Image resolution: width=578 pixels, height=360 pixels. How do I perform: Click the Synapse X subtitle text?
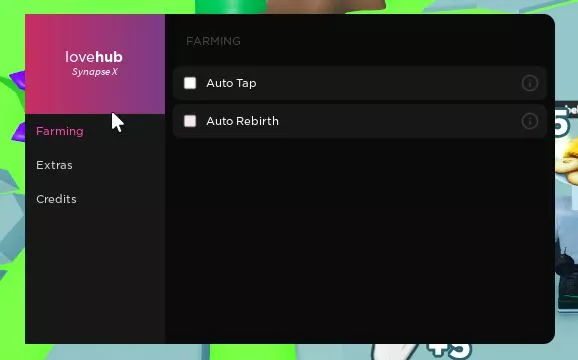[95, 72]
